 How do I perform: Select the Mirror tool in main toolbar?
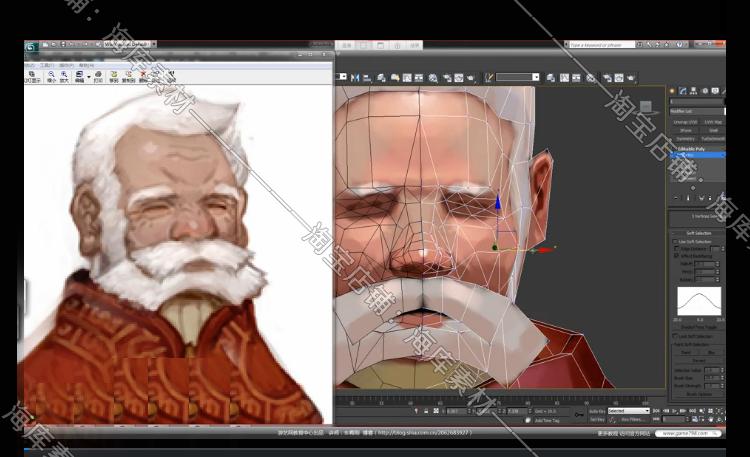tap(354, 78)
